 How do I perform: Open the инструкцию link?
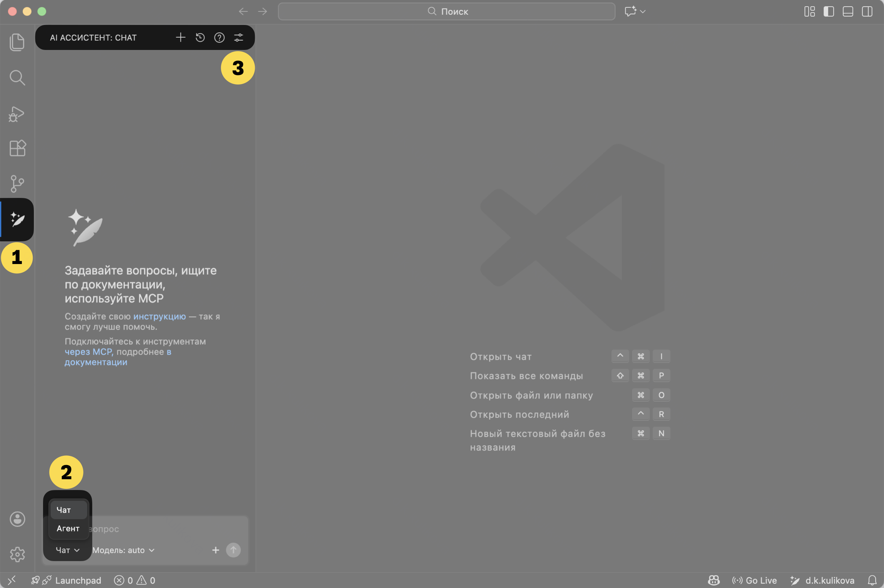click(x=160, y=316)
